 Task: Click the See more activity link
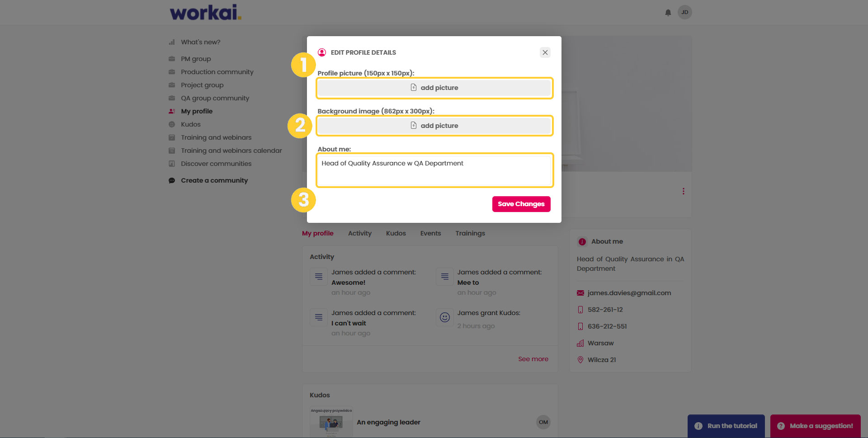point(533,359)
